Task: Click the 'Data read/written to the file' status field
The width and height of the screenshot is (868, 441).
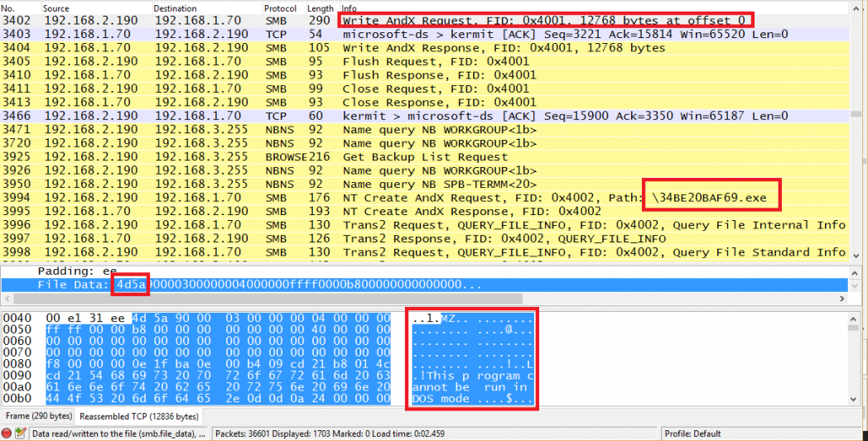Action: (x=118, y=434)
